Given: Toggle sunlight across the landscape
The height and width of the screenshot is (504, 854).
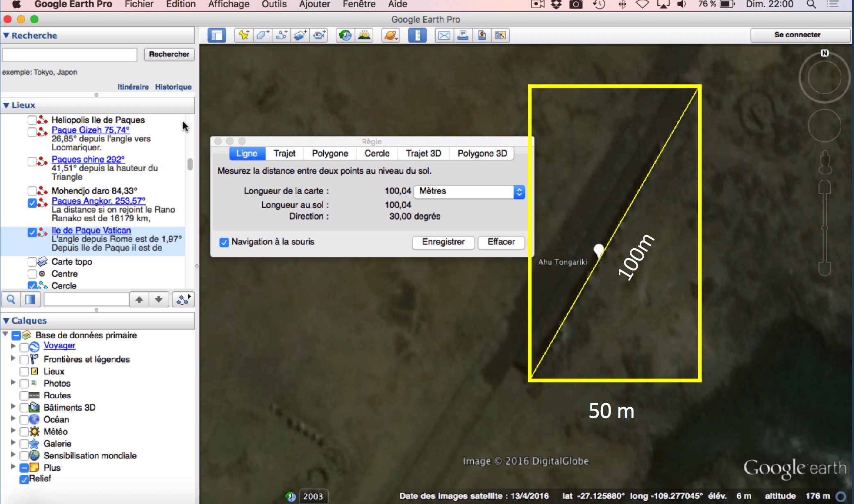Looking at the screenshot, I should [364, 35].
